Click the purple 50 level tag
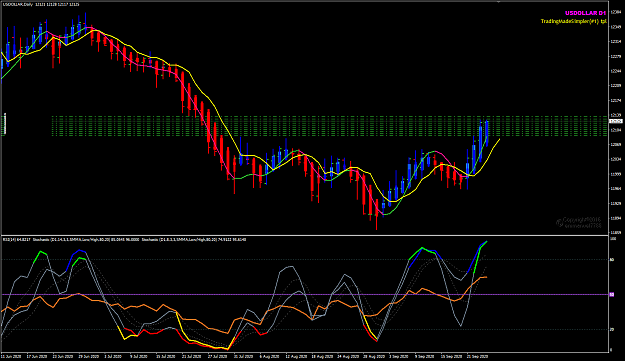This screenshot has height=361, width=625. coord(612,294)
